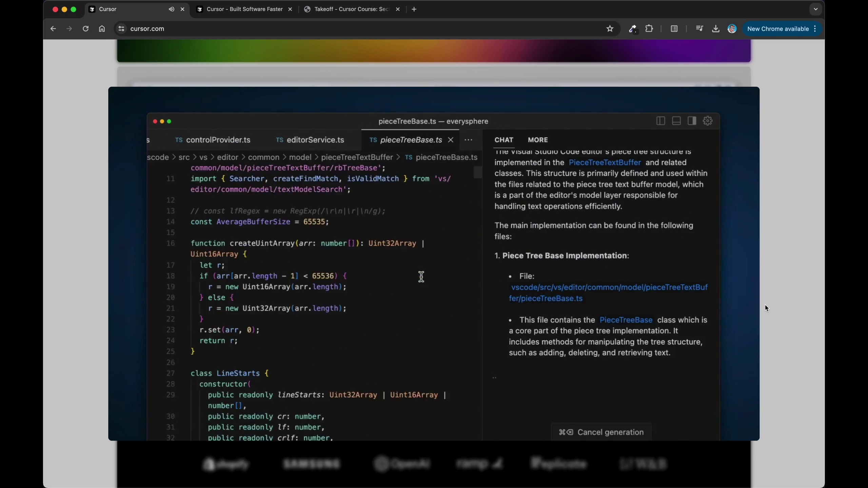Close the first Cursor tab
The image size is (868, 488).
182,9
